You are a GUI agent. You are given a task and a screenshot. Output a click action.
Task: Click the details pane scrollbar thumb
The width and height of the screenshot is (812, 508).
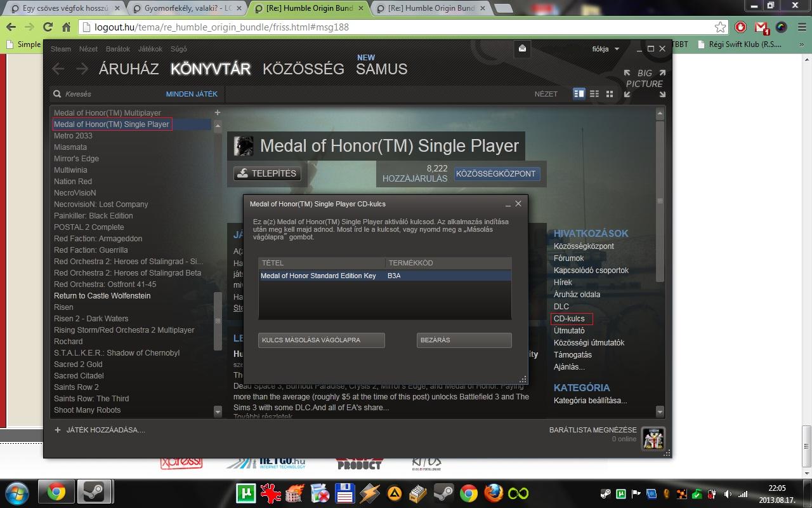click(x=660, y=201)
